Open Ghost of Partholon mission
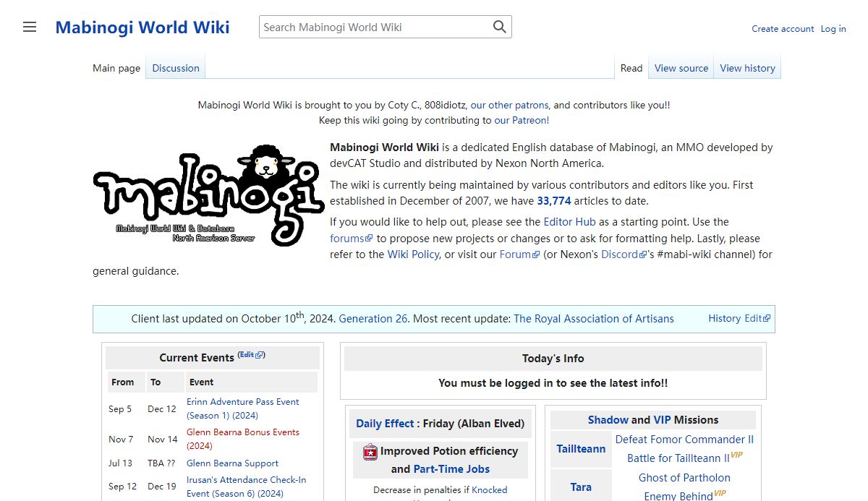This screenshot has height=501, width=868. click(x=684, y=478)
